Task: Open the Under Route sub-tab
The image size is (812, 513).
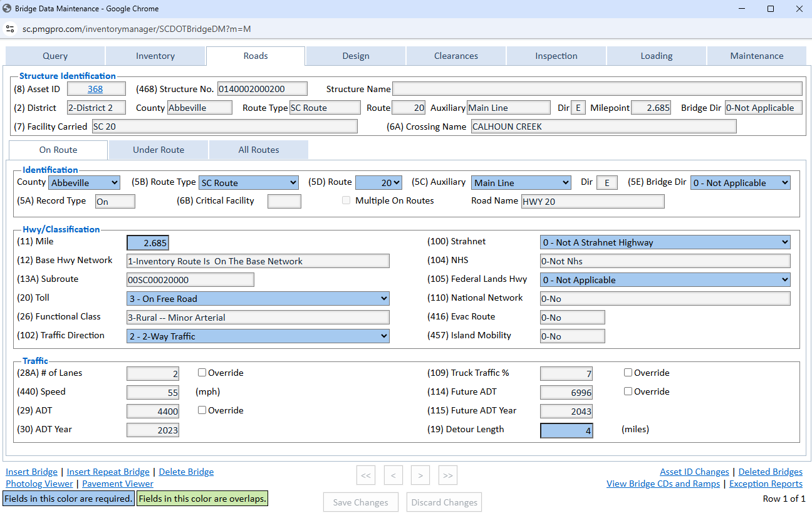Action: tap(159, 150)
